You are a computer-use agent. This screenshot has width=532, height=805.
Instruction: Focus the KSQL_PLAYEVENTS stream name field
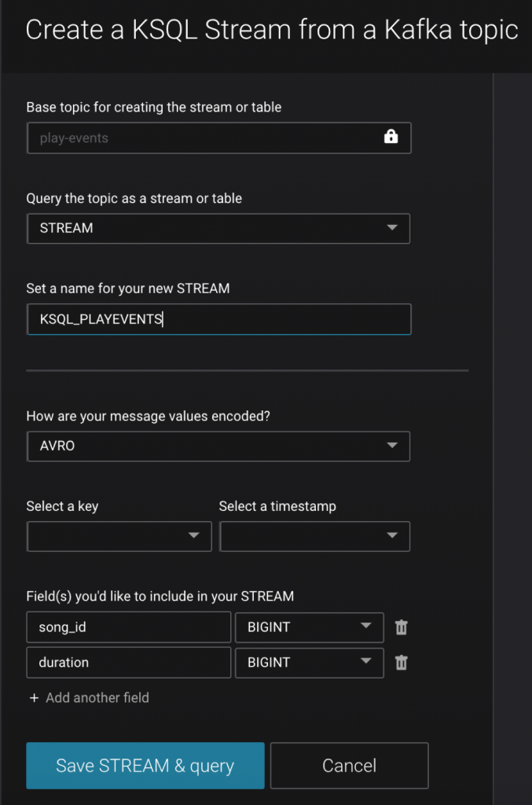click(218, 319)
